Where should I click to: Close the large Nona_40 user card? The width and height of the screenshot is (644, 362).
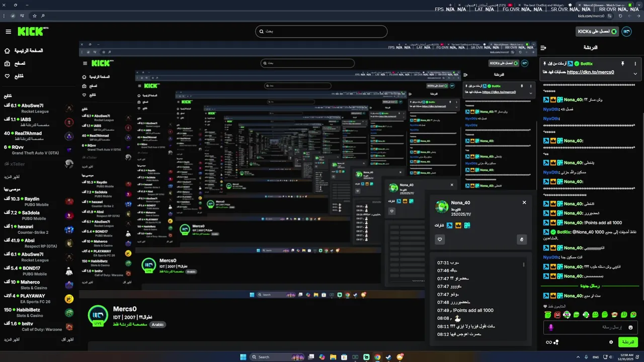click(524, 202)
